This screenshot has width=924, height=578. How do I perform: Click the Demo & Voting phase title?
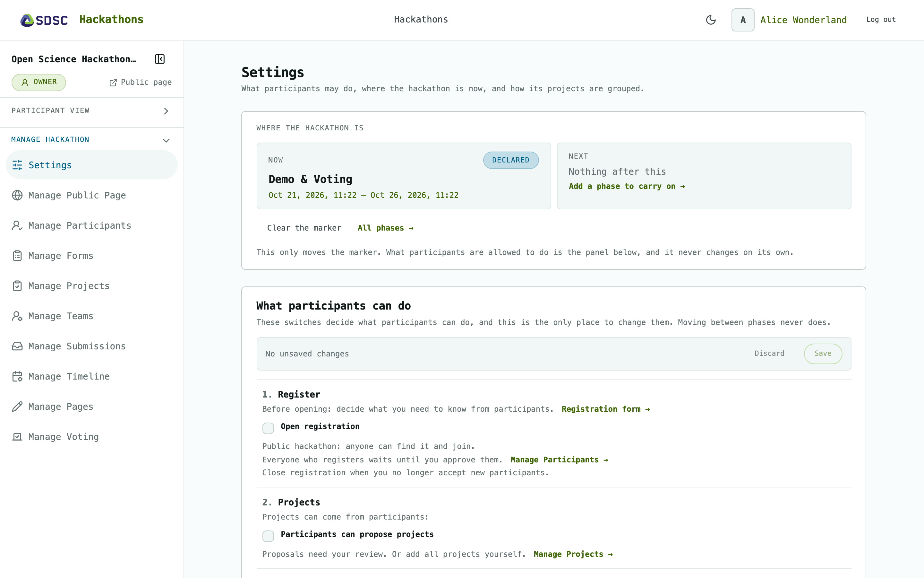coord(311,179)
